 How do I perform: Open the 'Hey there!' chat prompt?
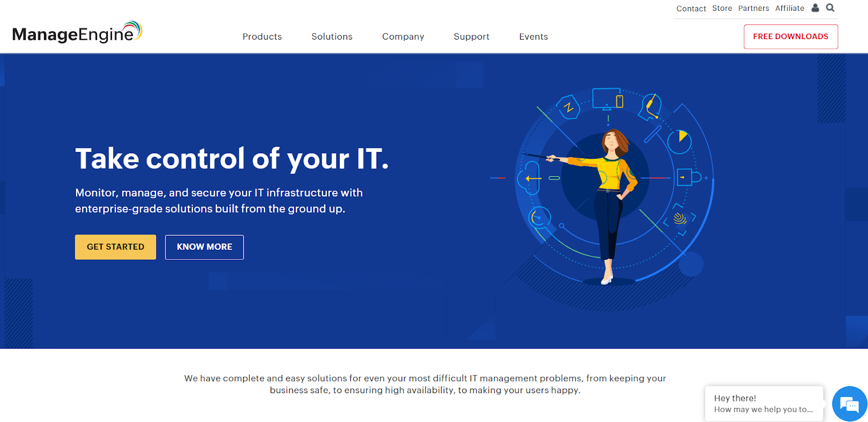click(764, 404)
